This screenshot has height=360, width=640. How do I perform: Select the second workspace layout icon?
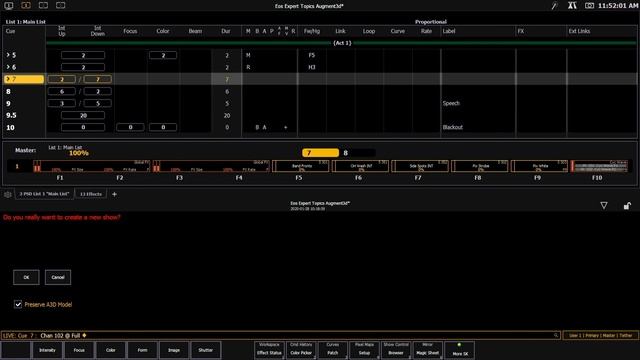pos(26,6)
